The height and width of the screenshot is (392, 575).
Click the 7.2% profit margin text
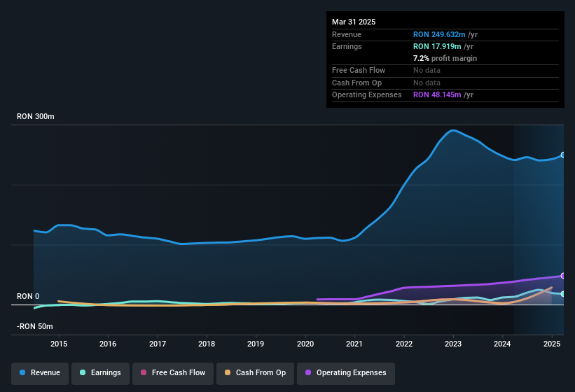445,58
